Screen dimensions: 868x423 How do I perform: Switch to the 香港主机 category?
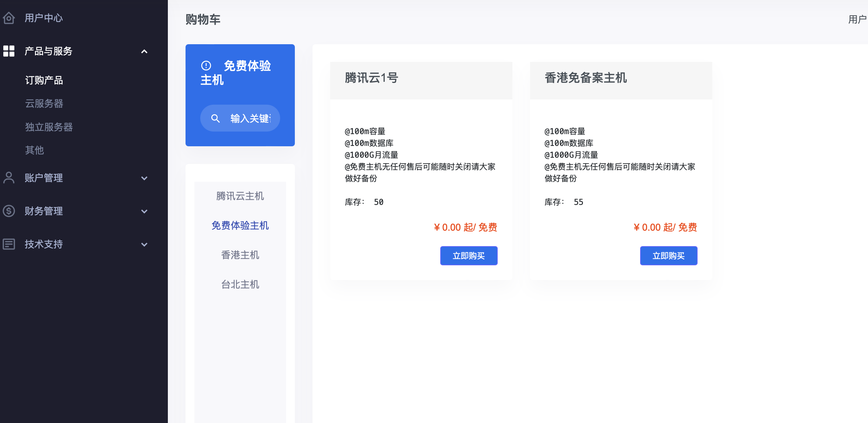(240, 255)
